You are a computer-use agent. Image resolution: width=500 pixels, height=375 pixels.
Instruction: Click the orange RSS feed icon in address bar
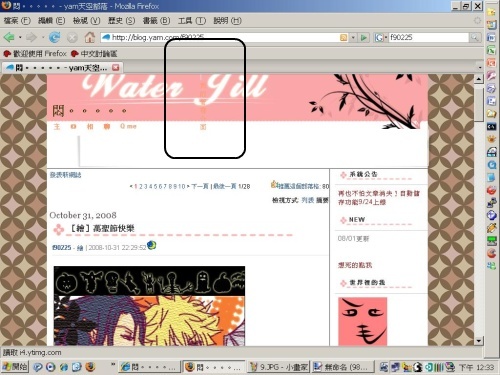[x=343, y=38]
